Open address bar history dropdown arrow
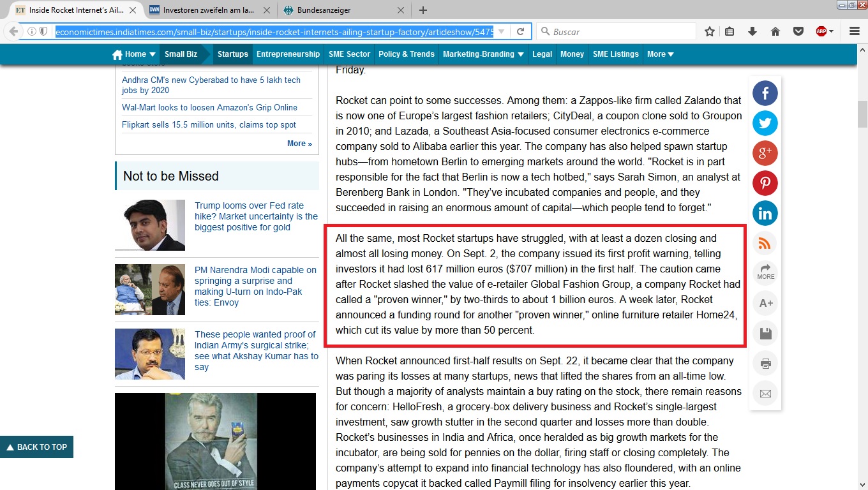Viewport: 868px width, 490px height. [502, 31]
